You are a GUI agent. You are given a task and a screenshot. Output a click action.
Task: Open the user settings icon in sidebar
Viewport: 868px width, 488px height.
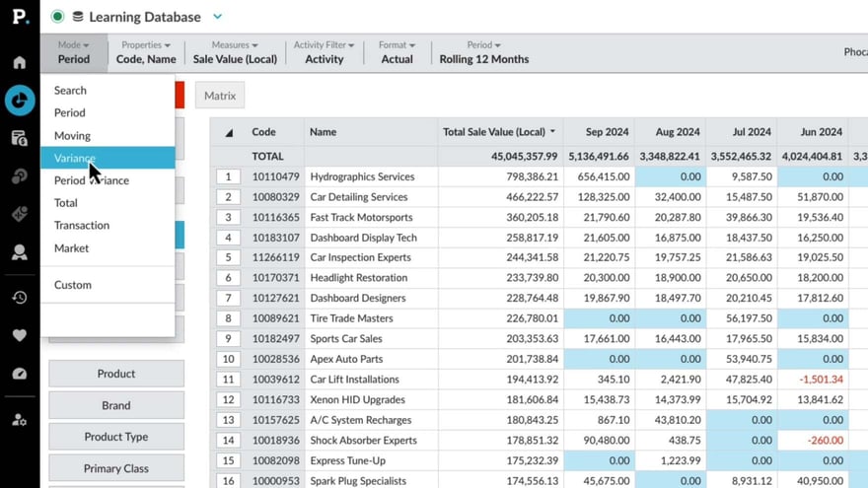[x=19, y=420]
